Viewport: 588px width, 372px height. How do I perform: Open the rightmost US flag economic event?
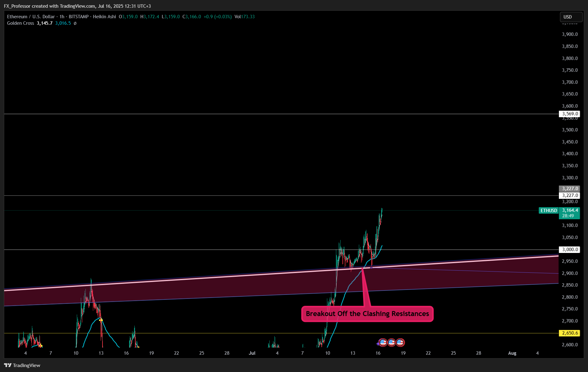(x=400, y=343)
